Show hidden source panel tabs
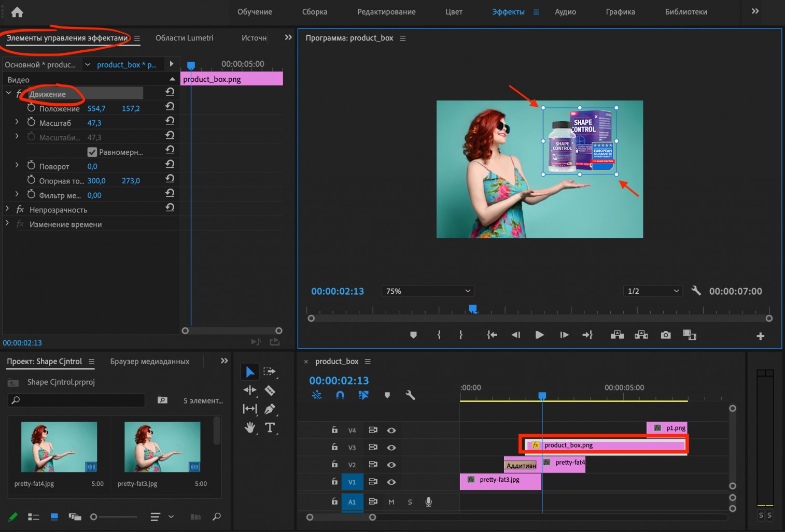This screenshot has width=785, height=532. tap(288, 37)
